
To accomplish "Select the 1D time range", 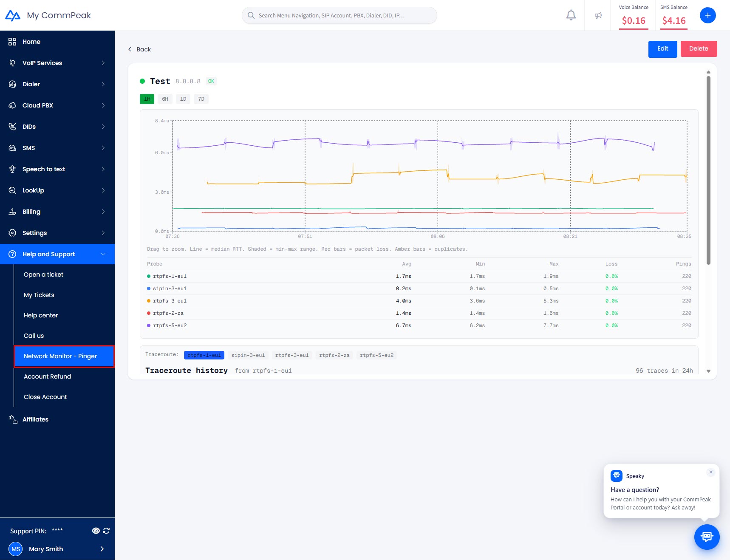I will tap(183, 99).
